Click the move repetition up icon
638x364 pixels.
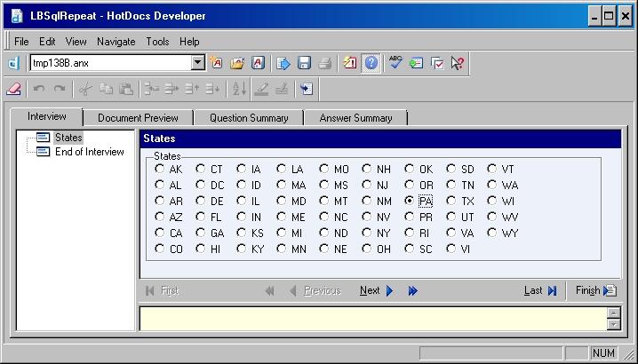tap(193, 89)
